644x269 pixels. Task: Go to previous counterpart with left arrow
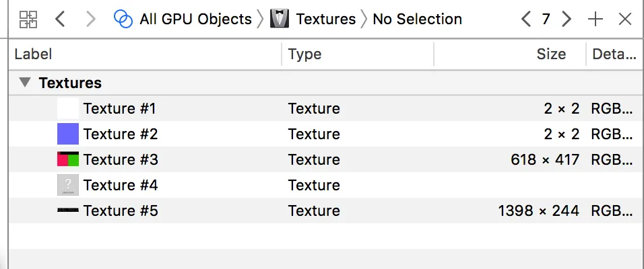tap(525, 19)
